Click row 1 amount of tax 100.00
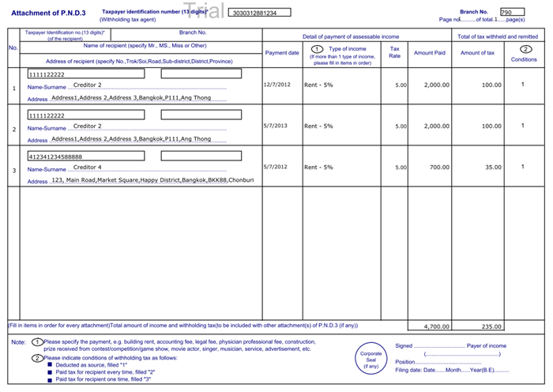Viewport: 553px width, 392px height. (491, 85)
